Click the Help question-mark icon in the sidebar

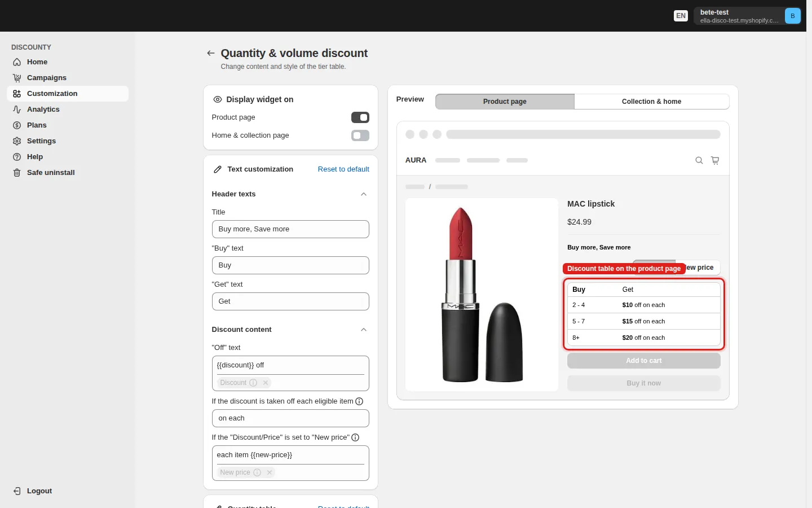(17, 157)
